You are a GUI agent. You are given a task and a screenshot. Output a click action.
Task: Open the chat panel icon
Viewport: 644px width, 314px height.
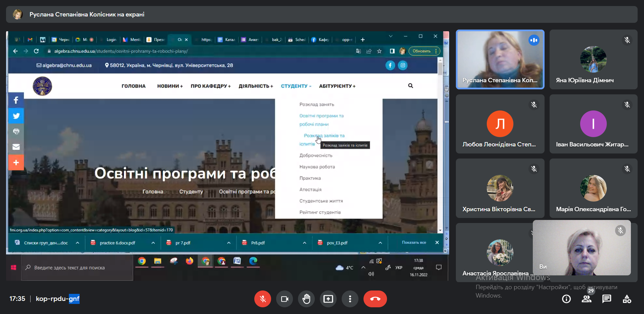(607, 299)
